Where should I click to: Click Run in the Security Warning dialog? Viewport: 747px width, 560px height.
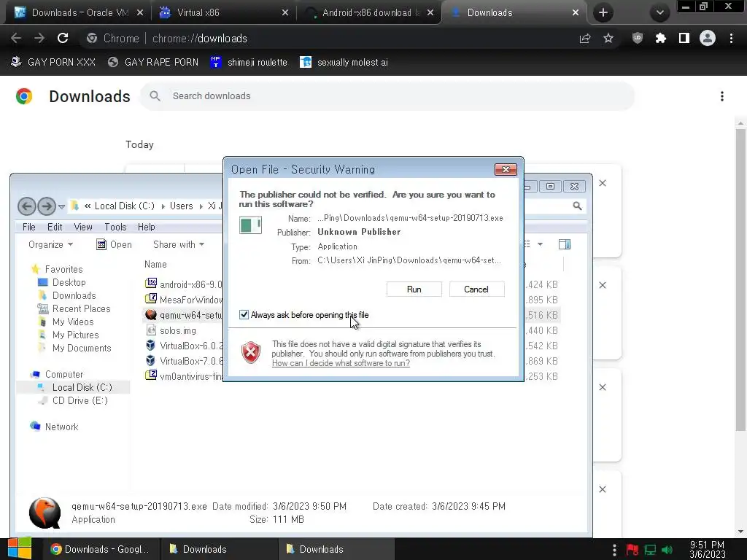pyautogui.click(x=414, y=289)
